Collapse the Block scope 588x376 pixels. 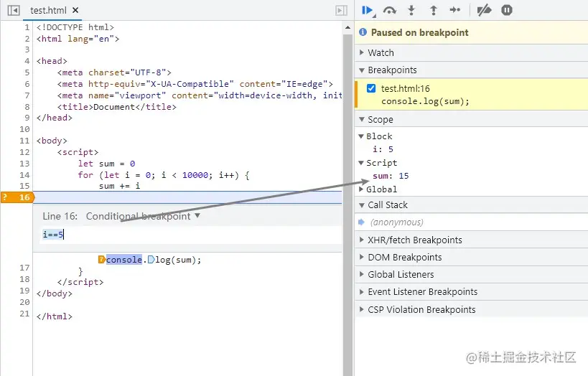361,136
